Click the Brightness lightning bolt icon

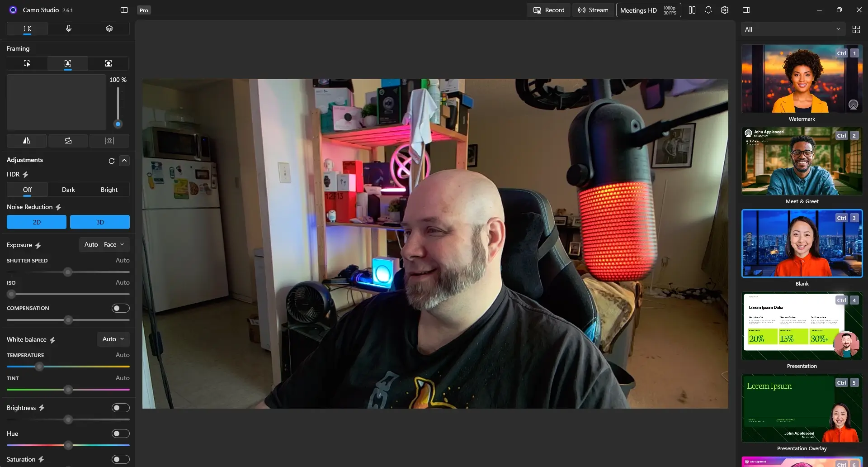click(42, 408)
